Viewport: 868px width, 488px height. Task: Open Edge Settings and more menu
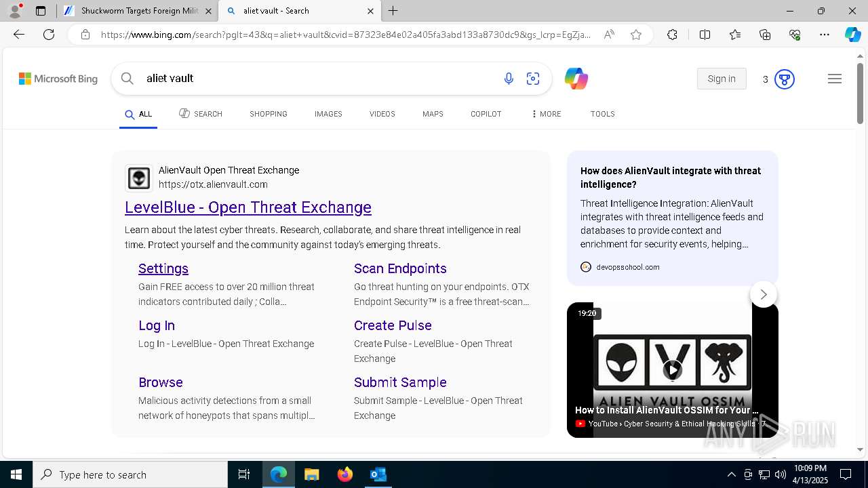[x=825, y=35]
